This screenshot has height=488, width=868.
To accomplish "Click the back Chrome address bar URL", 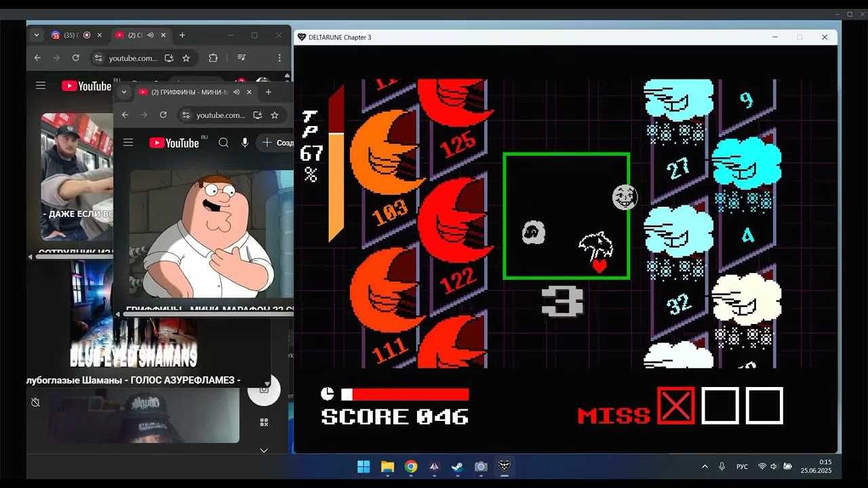I will (x=134, y=58).
